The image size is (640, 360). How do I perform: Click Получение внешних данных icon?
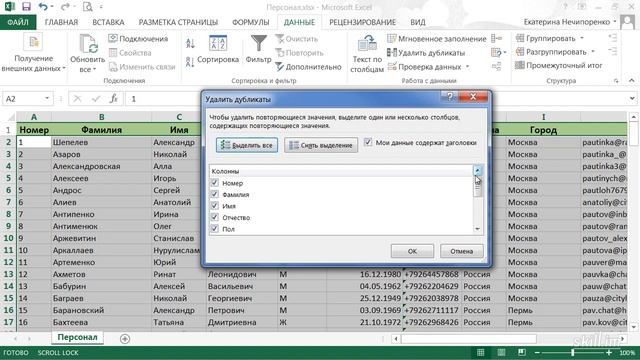tap(33, 42)
